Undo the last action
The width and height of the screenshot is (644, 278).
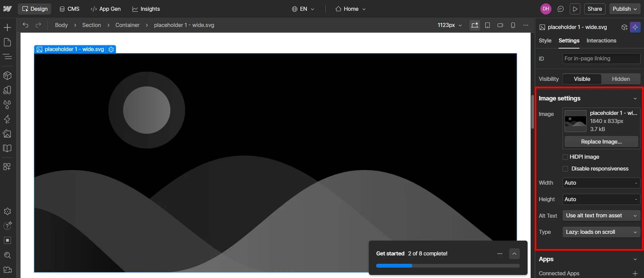(26, 25)
